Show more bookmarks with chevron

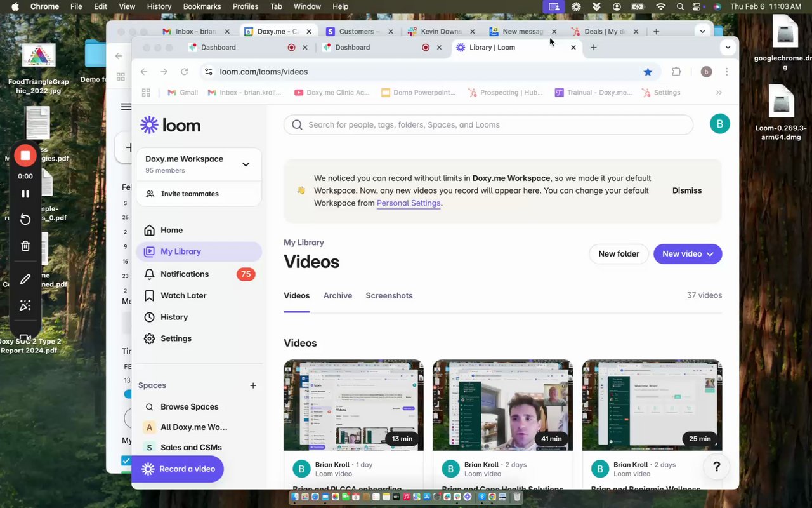coord(719,93)
